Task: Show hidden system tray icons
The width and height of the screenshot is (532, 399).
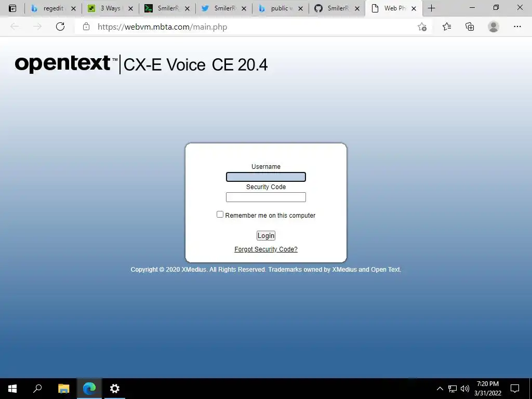Action: point(440,389)
